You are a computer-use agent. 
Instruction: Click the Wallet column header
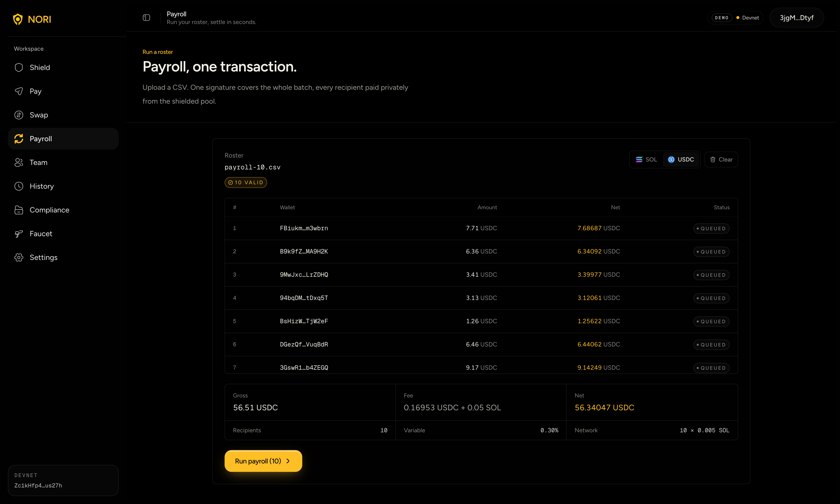pos(287,207)
